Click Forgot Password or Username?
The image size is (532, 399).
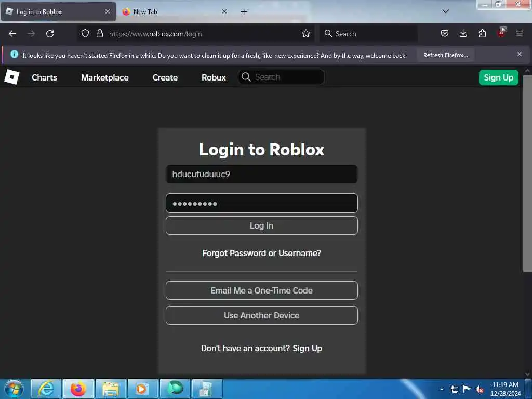coord(262,253)
